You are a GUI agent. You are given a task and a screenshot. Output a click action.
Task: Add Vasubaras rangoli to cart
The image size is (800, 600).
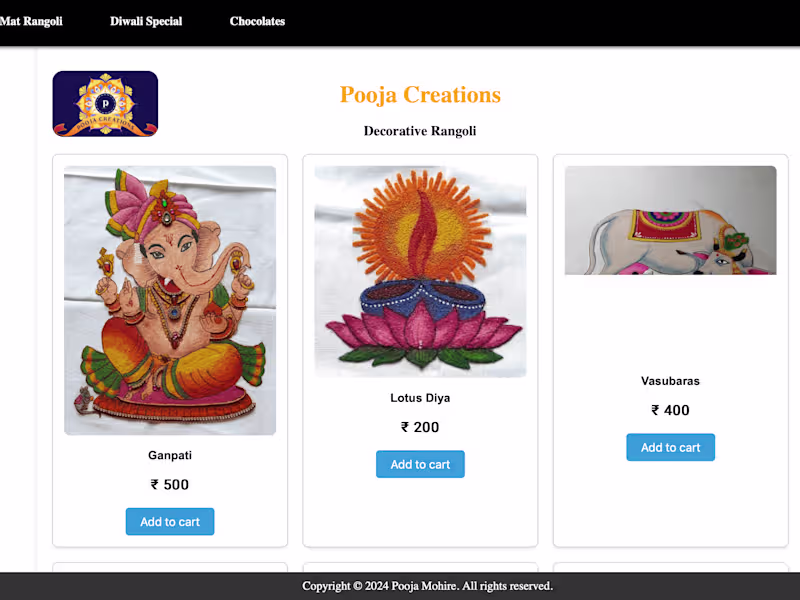tap(670, 447)
